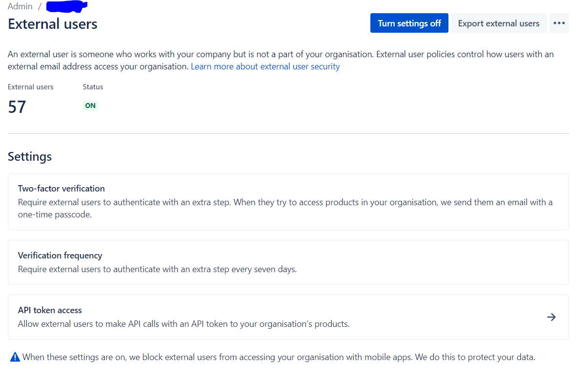Click the small External users label above count
The image size is (588, 384).
pyautogui.click(x=31, y=87)
